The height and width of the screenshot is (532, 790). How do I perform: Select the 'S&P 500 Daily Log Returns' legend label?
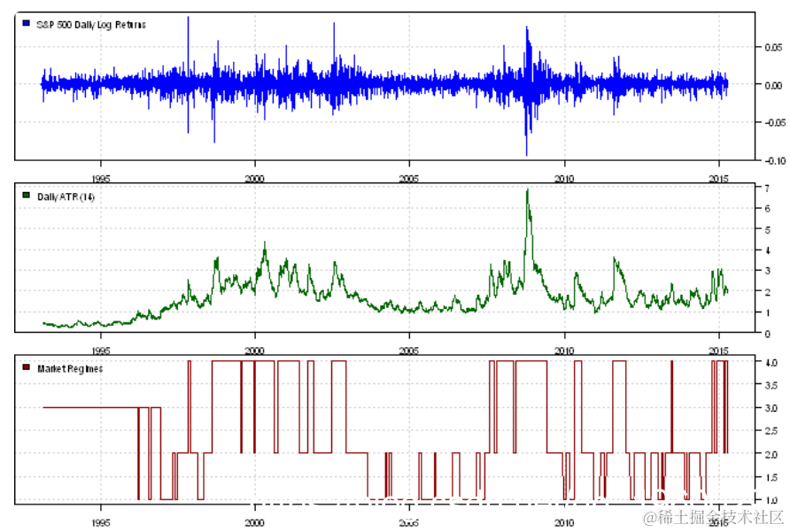tap(91, 25)
